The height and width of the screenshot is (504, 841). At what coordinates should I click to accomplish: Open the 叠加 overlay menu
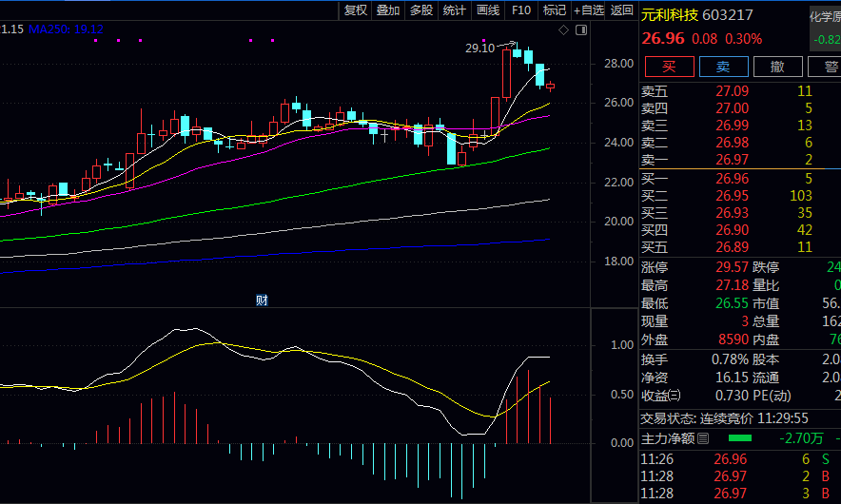pos(388,10)
